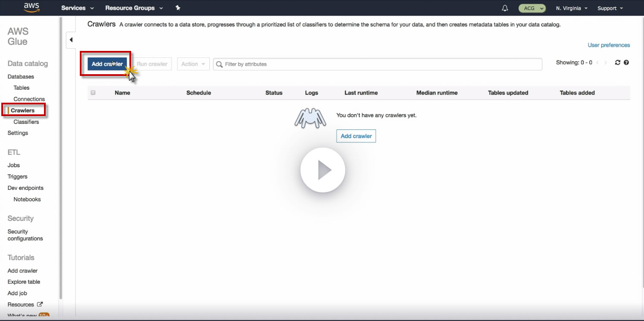Click the blue Add crawler button
The image size is (644, 321).
107,64
